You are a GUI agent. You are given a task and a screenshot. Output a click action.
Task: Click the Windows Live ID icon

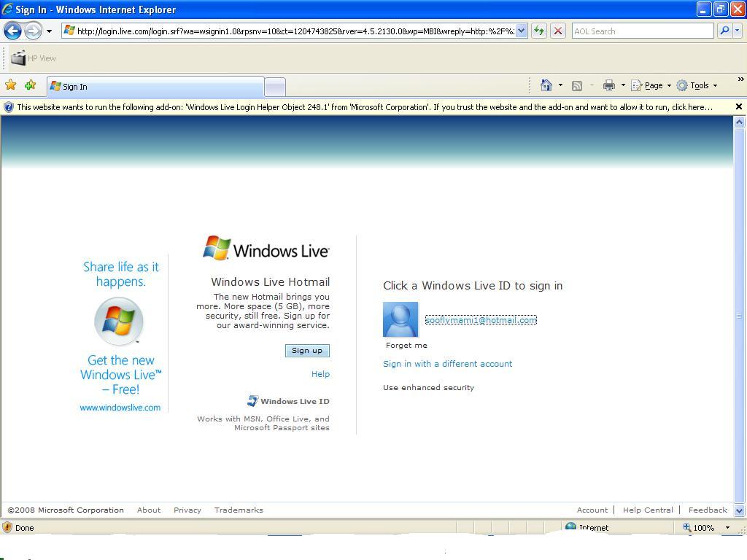pyautogui.click(x=252, y=401)
